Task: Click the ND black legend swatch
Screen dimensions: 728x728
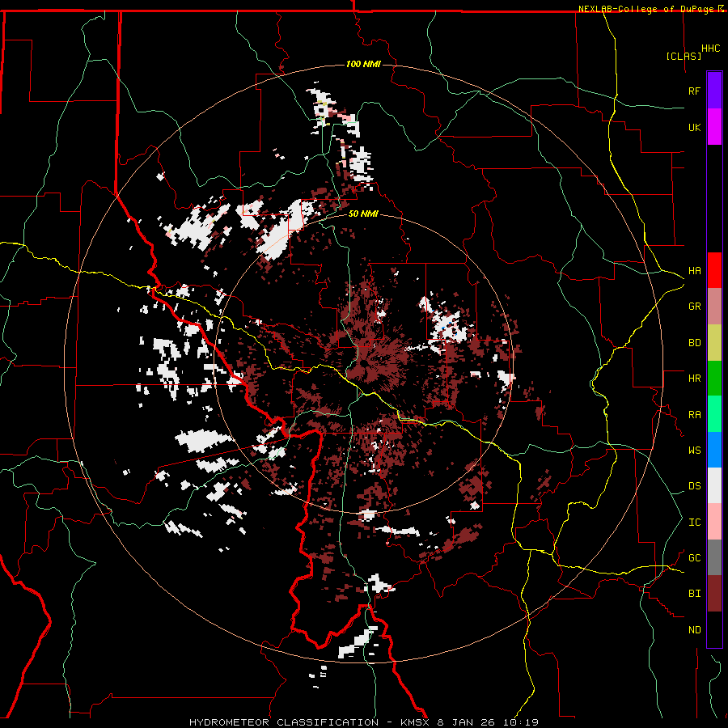Action: [x=714, y=629]
